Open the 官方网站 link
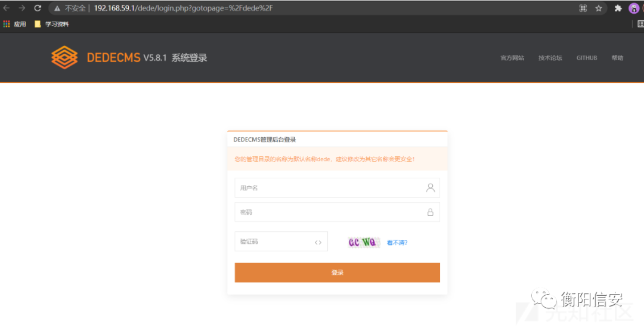644x328 pixels. (512, 58)
